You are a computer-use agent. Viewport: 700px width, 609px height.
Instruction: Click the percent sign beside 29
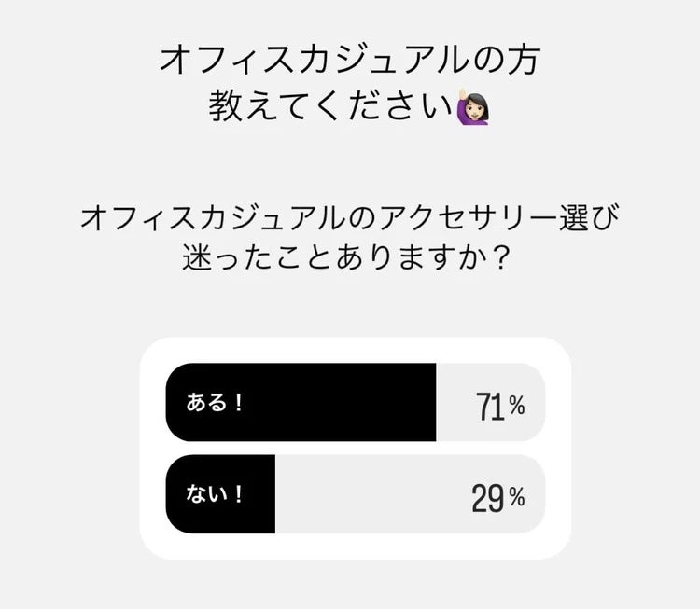[x=517, y=497]
